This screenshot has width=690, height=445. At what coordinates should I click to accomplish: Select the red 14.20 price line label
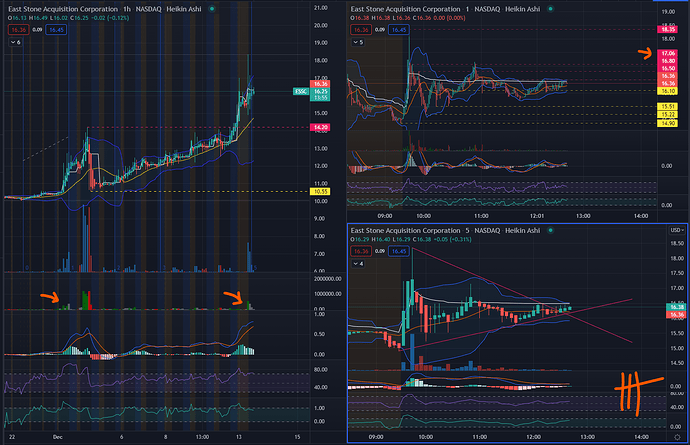[x=320, y=127]
